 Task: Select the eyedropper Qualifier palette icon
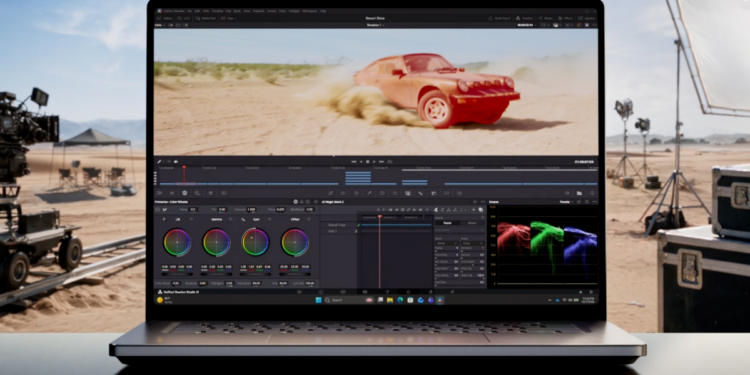click(x=369, y=193)
